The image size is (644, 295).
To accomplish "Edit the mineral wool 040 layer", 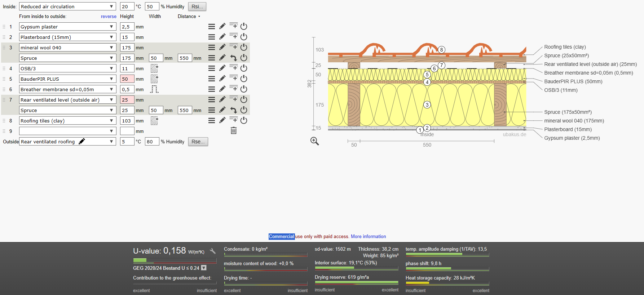I will (222, 47).
